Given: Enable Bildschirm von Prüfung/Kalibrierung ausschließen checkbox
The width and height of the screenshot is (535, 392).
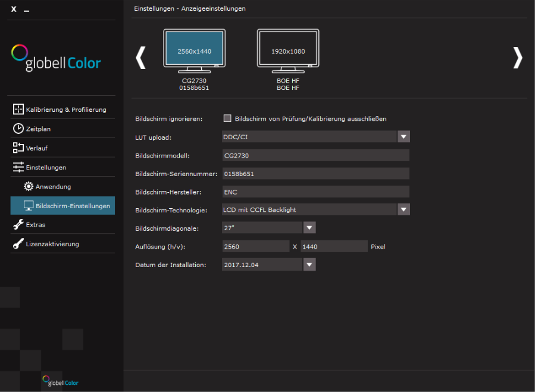Looking at the screenshot, I should (x=227, y=118).
